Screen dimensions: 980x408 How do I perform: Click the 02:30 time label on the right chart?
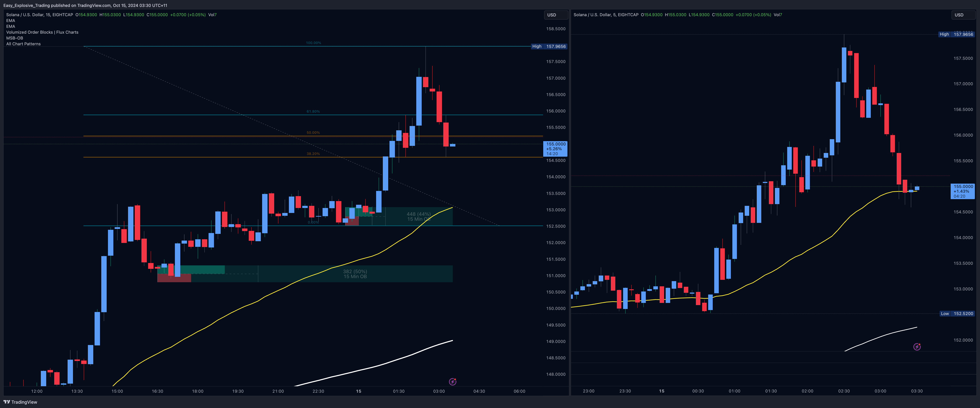click(x=844, y=391)
